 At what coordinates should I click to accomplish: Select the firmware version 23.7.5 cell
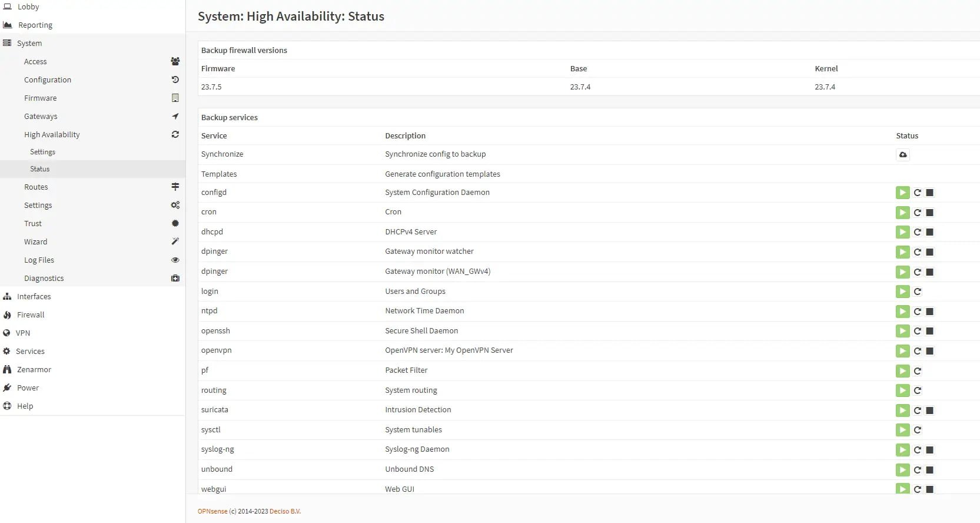[211, 87]
